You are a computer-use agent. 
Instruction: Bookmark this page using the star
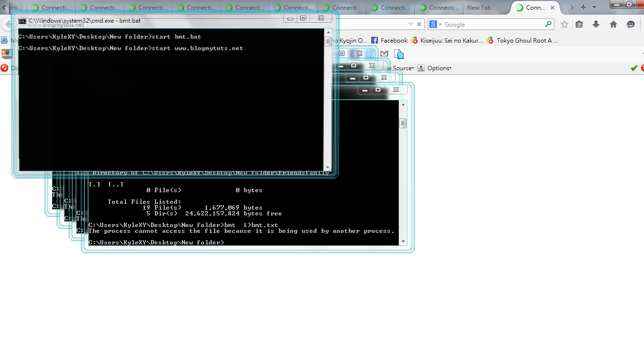565,24
